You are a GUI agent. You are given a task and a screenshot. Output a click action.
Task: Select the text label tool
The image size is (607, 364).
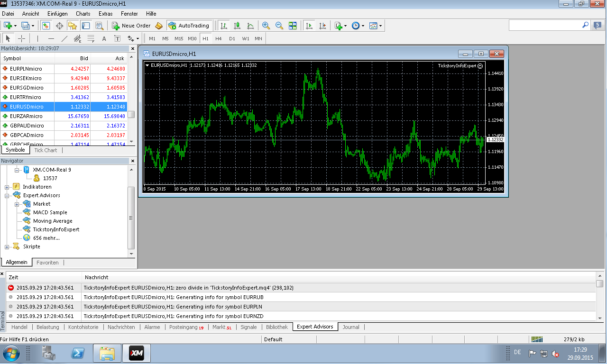(x=118, y=38)
